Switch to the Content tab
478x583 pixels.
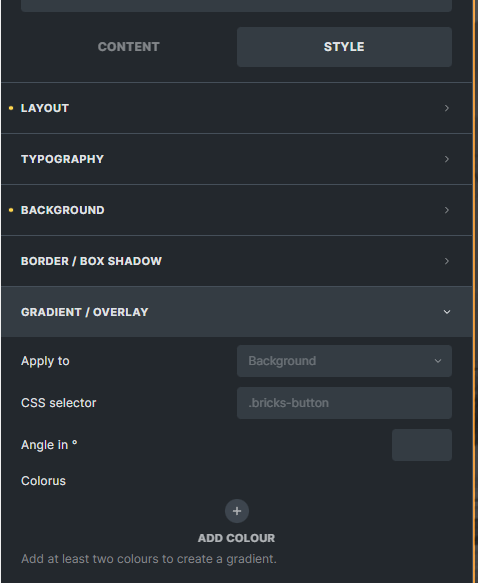(x=129, y=47)
